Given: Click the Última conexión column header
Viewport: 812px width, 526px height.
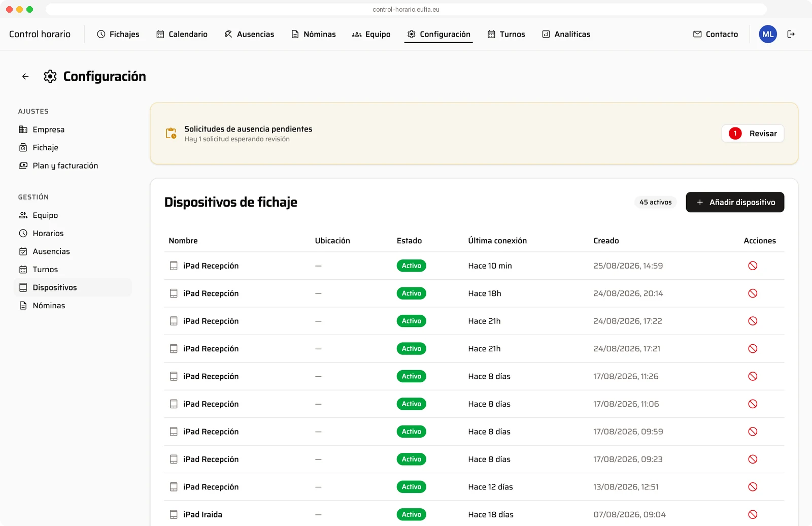Looking at the screenshot, I should pos(497,241).
